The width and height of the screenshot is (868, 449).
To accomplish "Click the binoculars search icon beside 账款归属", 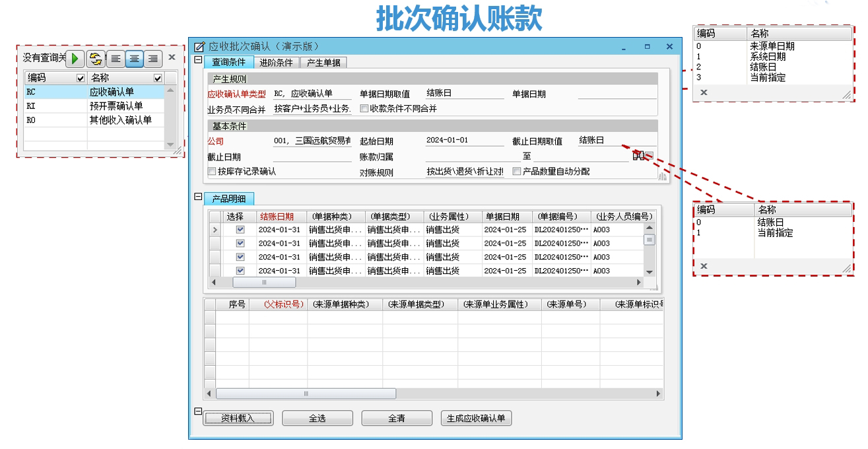I will [x=638, y=156].
